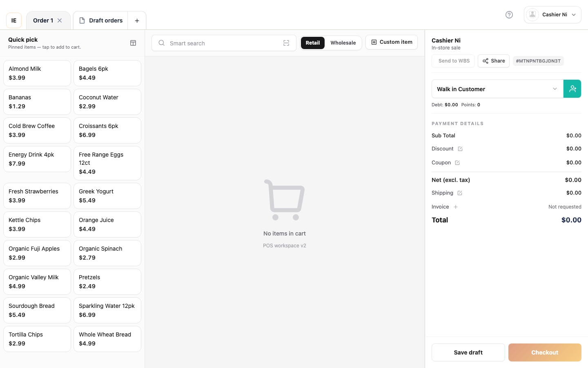588x368 pixels.
Task: Click the cashier avatar icon
Action: [532, 15]
